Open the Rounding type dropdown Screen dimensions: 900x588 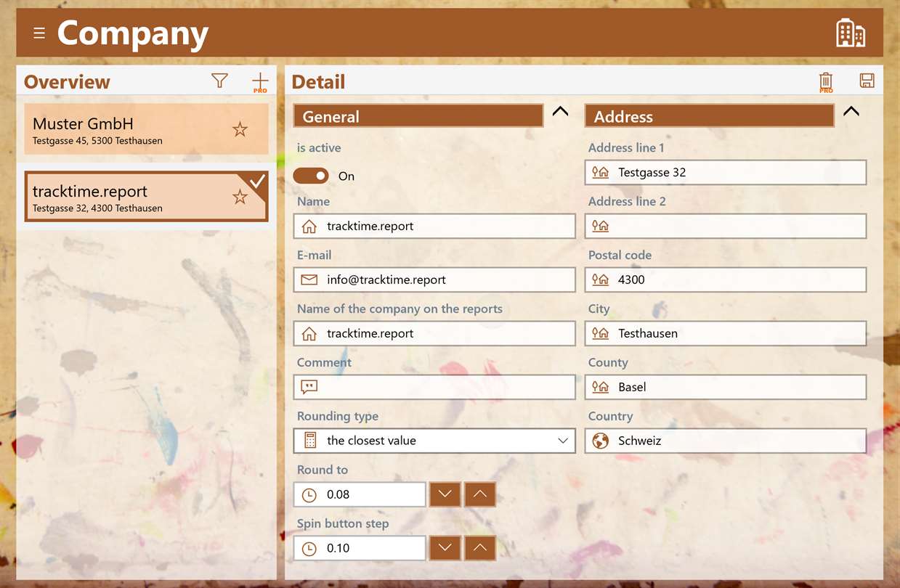[434, 441]
